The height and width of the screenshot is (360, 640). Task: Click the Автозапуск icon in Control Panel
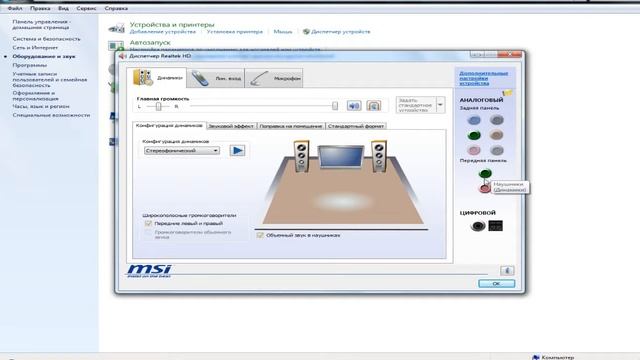[x=116, y=45]
